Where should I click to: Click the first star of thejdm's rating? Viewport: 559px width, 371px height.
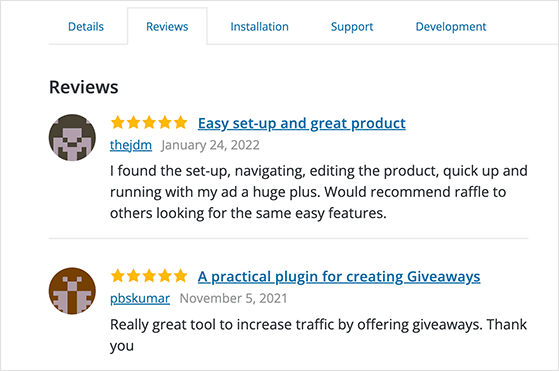118,123
